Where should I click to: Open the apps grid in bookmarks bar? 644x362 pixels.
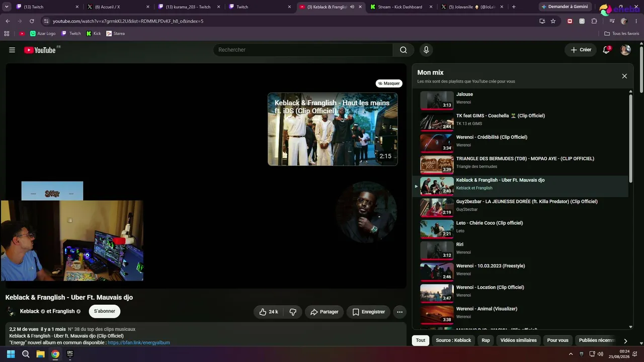pos(7,34)
